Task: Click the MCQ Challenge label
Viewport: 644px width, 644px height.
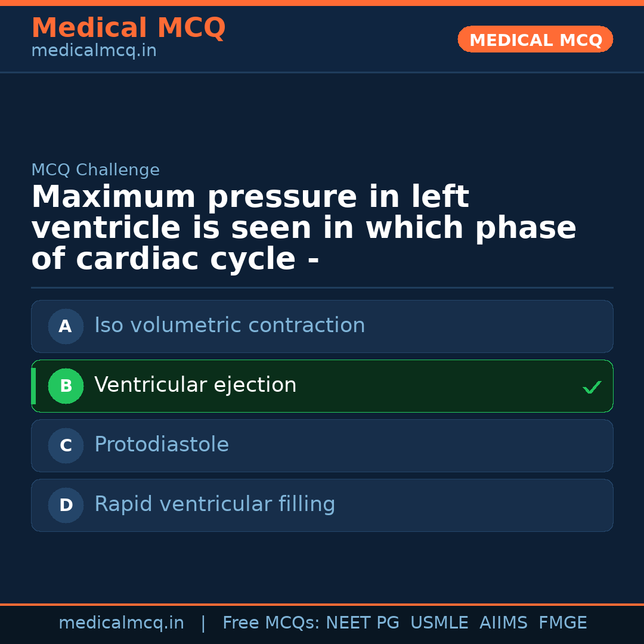Action: click(95, 170)
